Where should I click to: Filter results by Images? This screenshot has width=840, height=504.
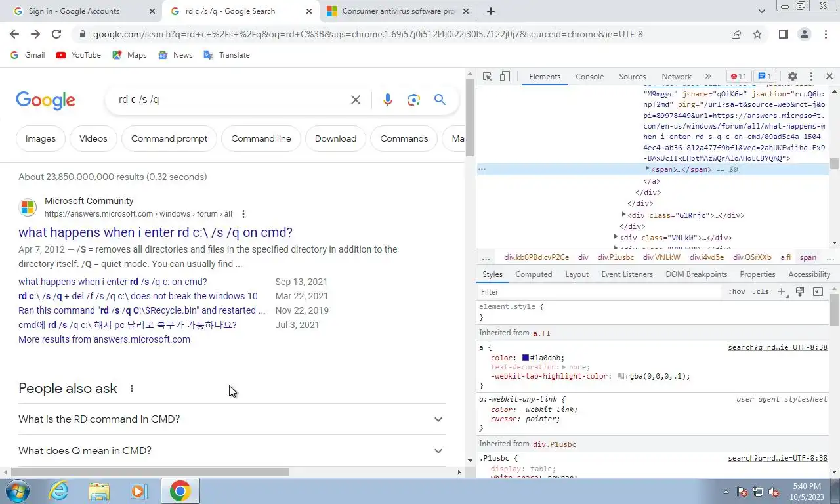tap(41, 138)
